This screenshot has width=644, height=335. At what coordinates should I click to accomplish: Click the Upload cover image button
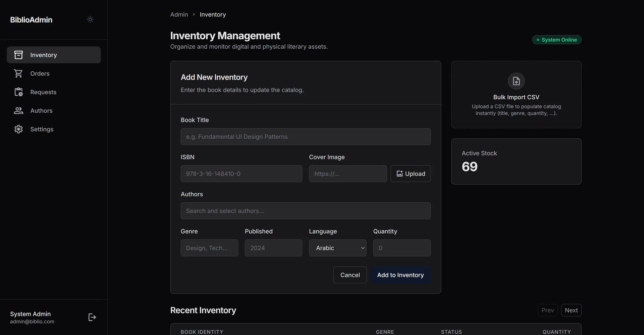pyautogui.click(x=410, y=174)
